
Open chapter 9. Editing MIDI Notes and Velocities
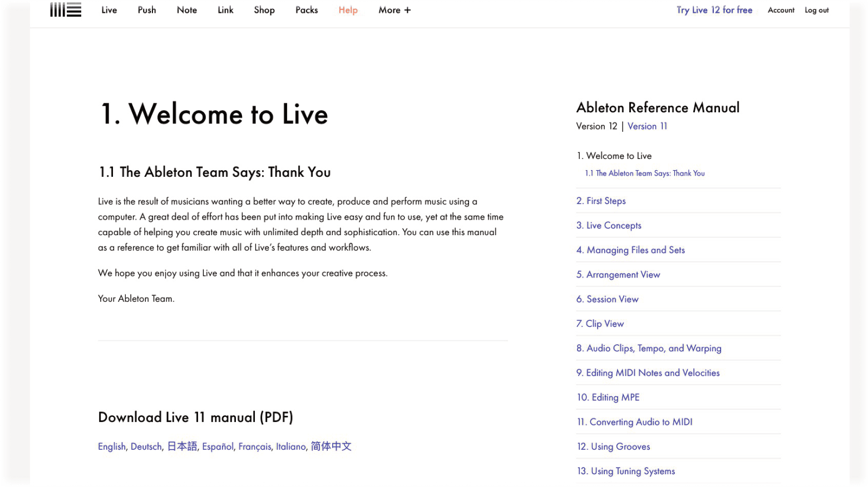click(x=648, y=373)
